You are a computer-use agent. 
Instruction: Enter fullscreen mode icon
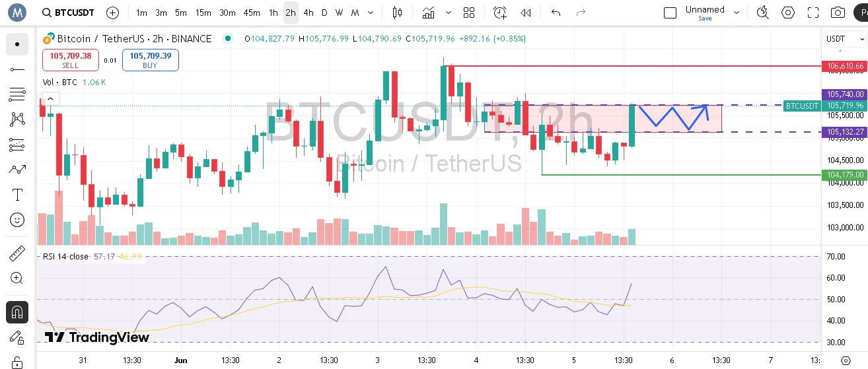(x=813, y=13)
